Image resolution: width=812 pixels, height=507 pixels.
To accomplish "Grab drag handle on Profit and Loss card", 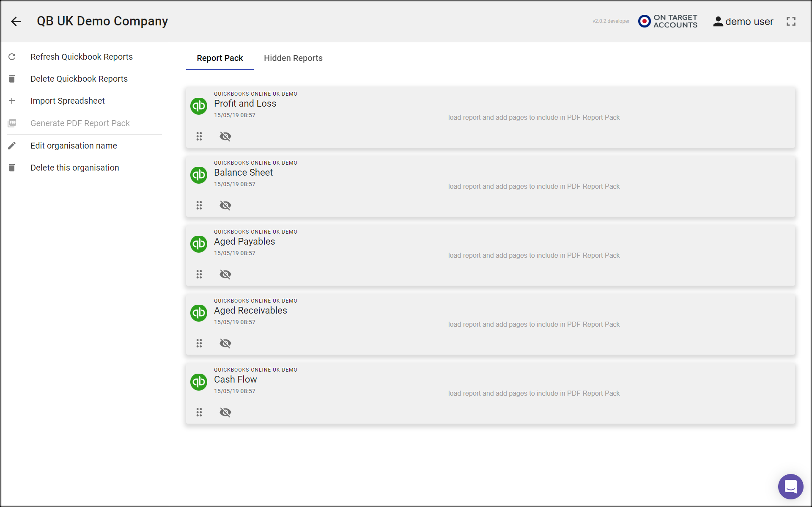I will point(199,136).
